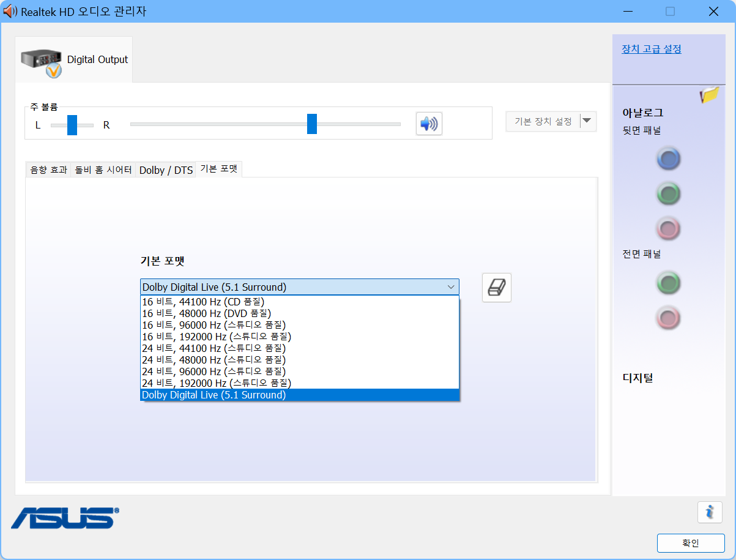Choose 16 비트, 44100 Hz (CD 품질)
This screenshot has width=736, height=560.
[x=300, y=302]
